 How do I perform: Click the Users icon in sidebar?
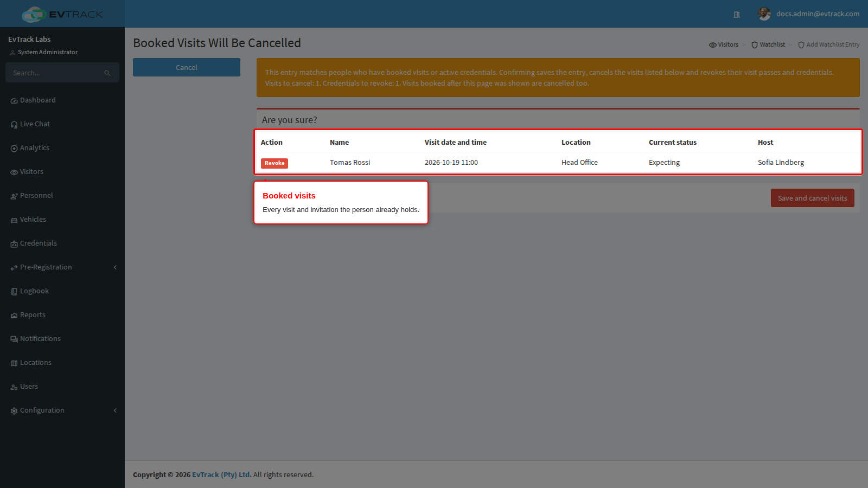14,387
